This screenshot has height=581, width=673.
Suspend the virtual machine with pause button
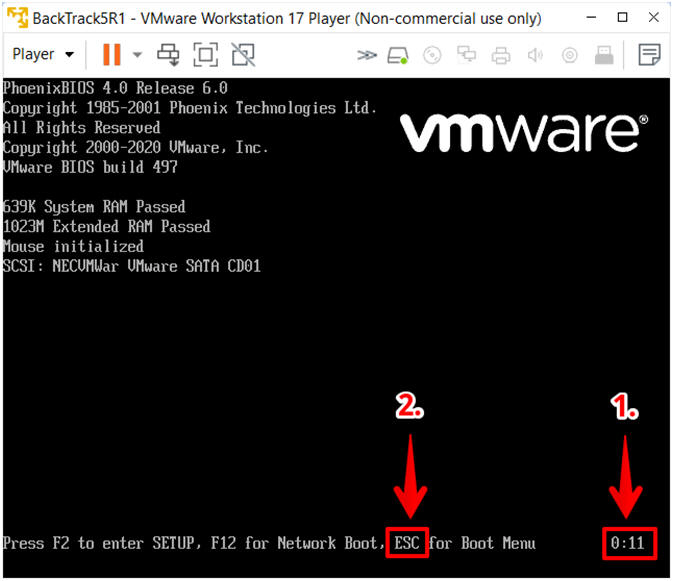point(112,54)
